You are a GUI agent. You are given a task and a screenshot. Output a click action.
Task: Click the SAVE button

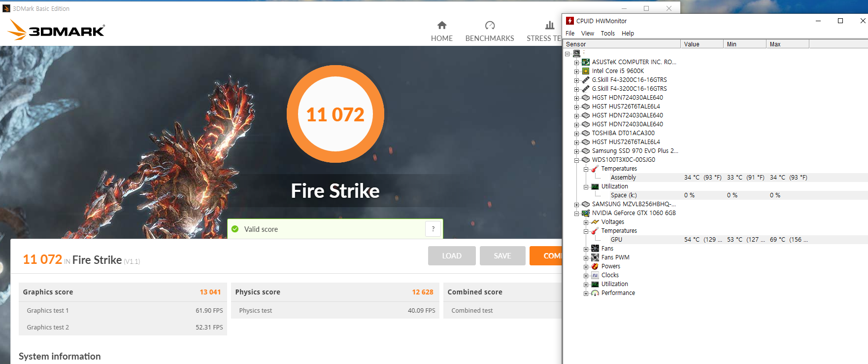(x=502, y=255)
